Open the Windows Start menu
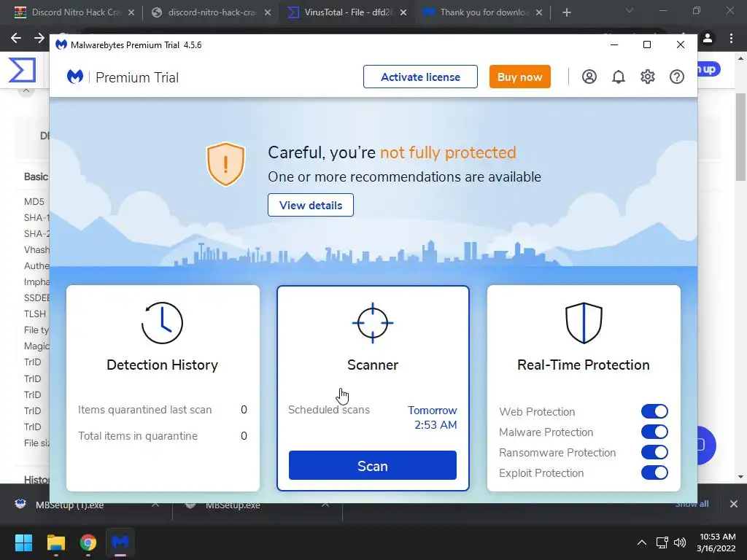This screenshot has width=747, height=560. click(23, 542)
